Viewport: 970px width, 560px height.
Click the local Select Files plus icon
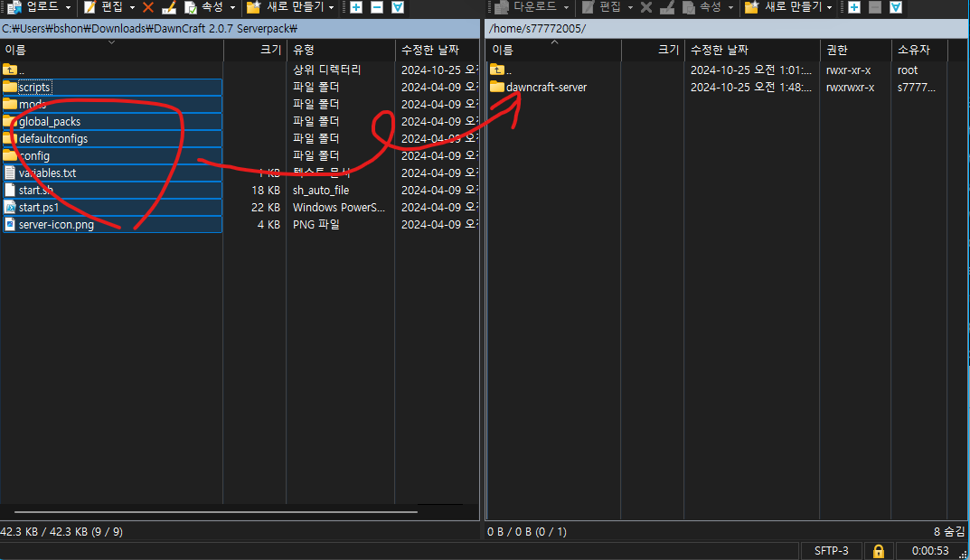[x=356, y=7]
